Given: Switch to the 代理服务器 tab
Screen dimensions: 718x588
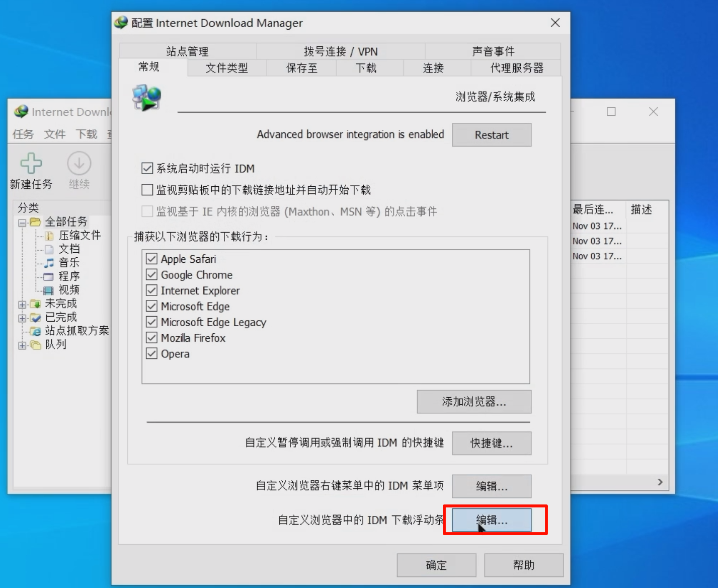Looking at the screenshot, I should coord(517,68).
